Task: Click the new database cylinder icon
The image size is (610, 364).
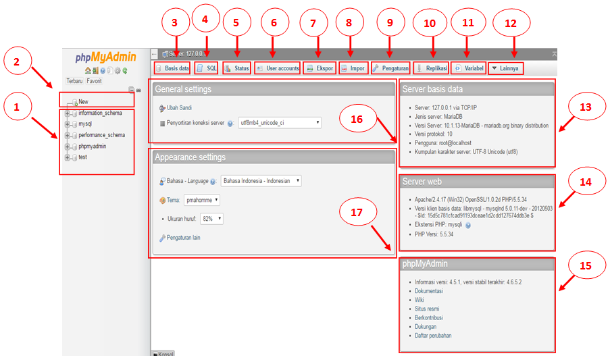Action: (x=75, y=102)
